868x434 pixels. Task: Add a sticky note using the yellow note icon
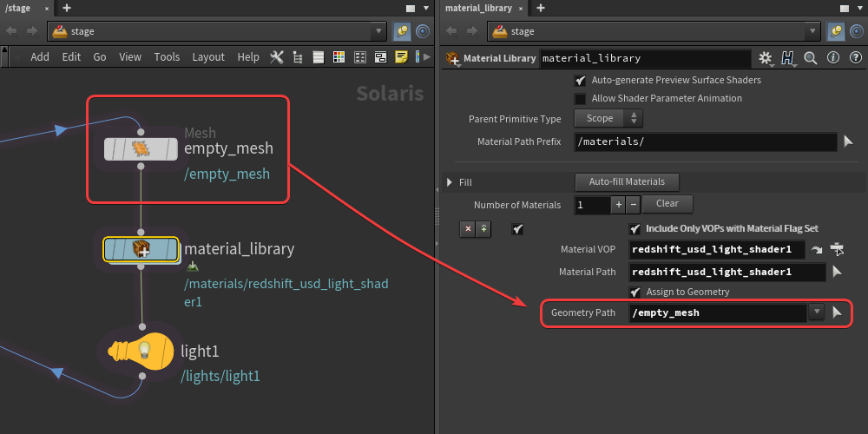click(x=401, y=57)
